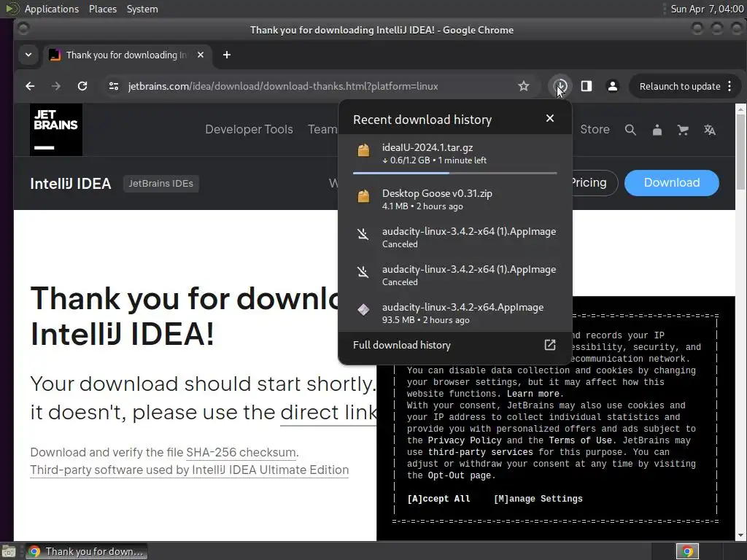Open the System menu

coord(142,9)
